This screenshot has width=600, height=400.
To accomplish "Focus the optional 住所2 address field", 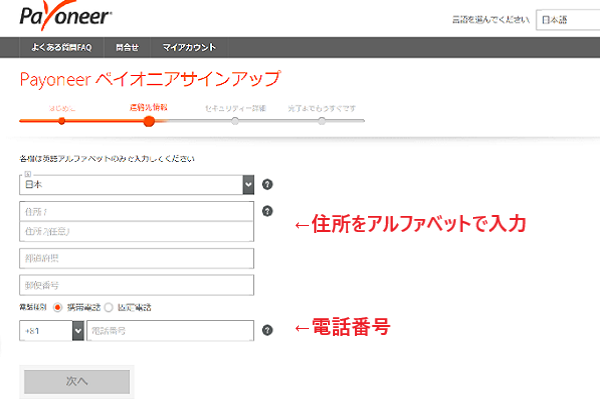I will click(x=137, y=231).
